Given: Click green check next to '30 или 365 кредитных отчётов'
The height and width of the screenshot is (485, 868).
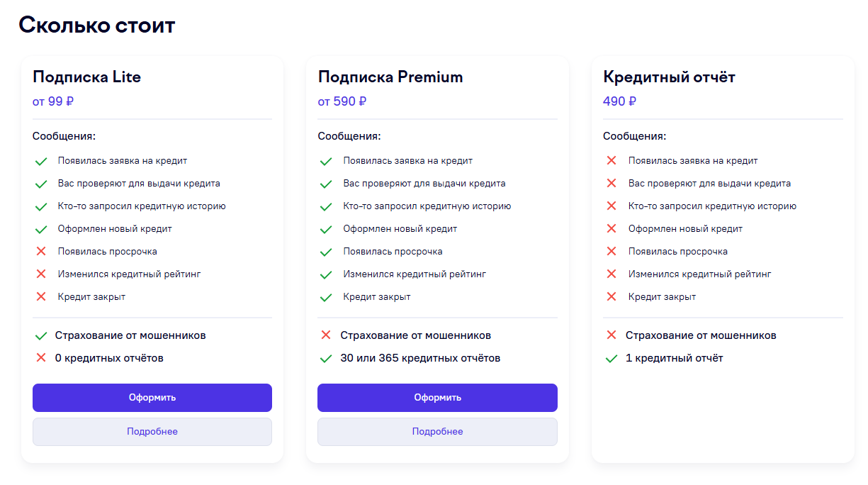Looking at the screenshot, I should click(326, 358).
